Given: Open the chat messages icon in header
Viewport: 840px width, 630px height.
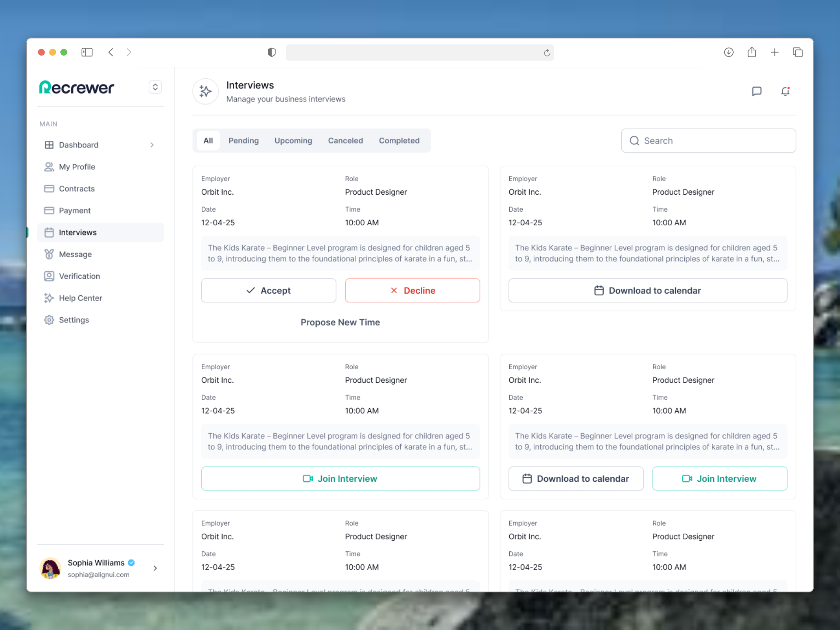Looking at the screenshot, I should tap(756, 91).
